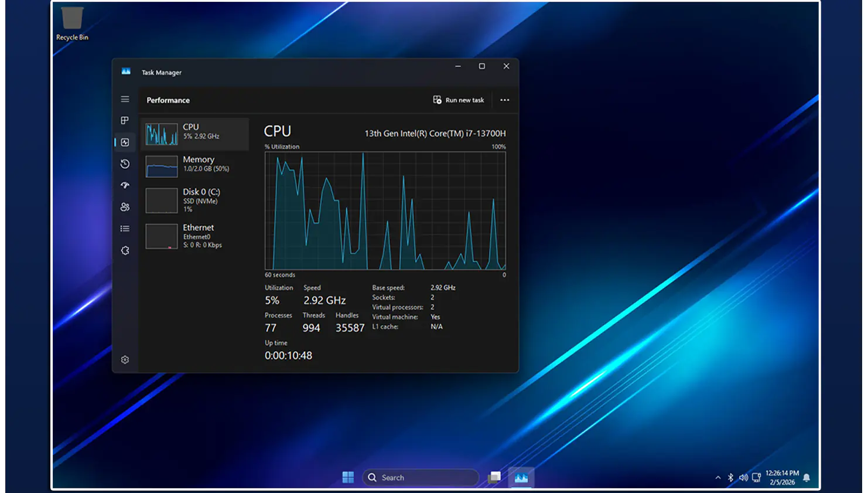Click the volume speaker tray icon
This screenshot has height=493, width=868.
743,478
